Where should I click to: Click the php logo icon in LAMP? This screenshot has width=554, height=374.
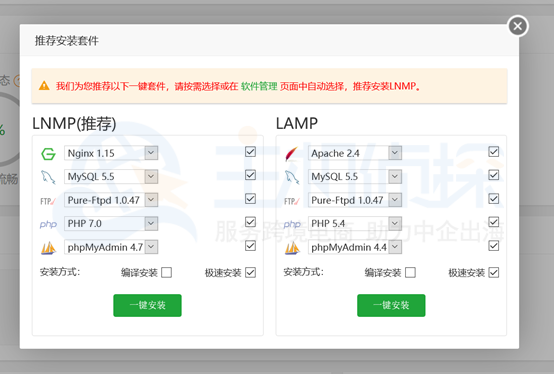coord(292,224)
